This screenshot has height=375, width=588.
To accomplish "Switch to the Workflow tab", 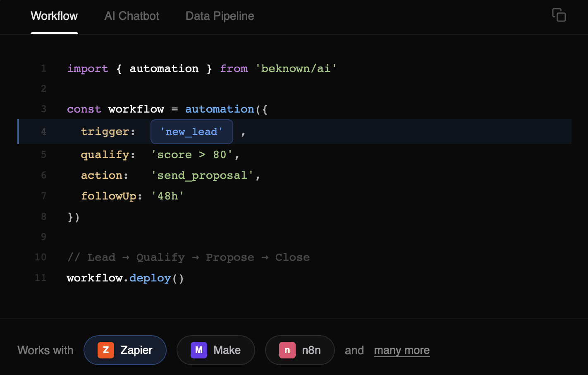I will [54, 16].
